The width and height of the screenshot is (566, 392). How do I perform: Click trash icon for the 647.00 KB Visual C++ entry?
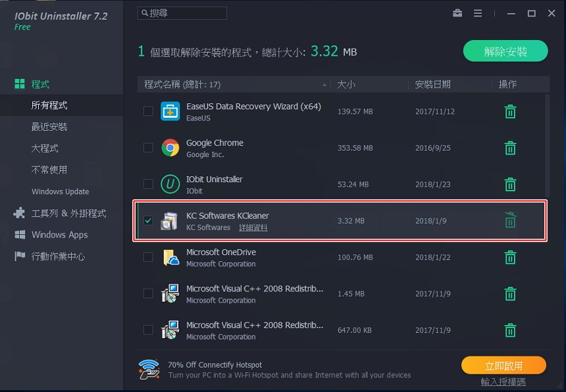click(x=510, y=330)
